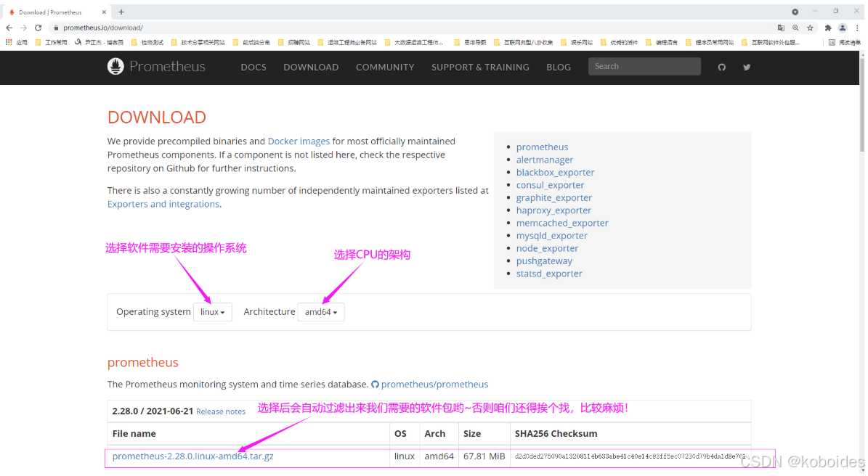Click the prometheus section heading

[x=143, y=362]
